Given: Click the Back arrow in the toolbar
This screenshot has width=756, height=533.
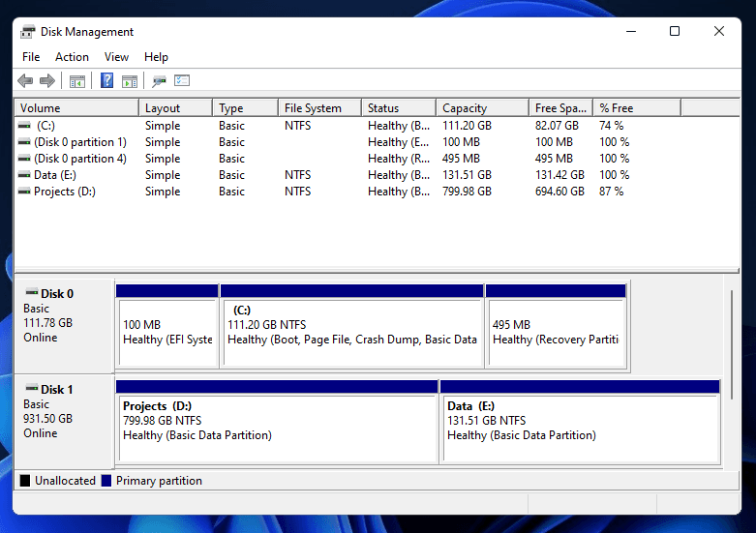Looking at the screenshot, I should coord(25,81).
